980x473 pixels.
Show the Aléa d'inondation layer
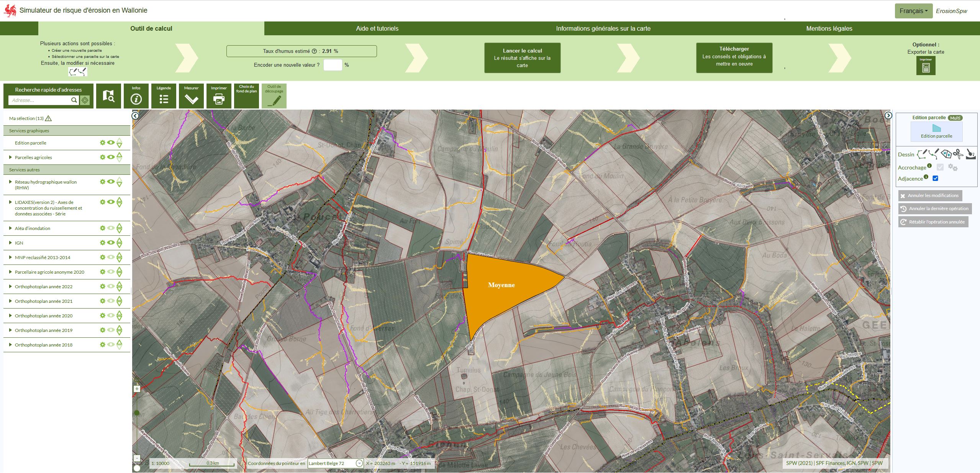point(111,228)
